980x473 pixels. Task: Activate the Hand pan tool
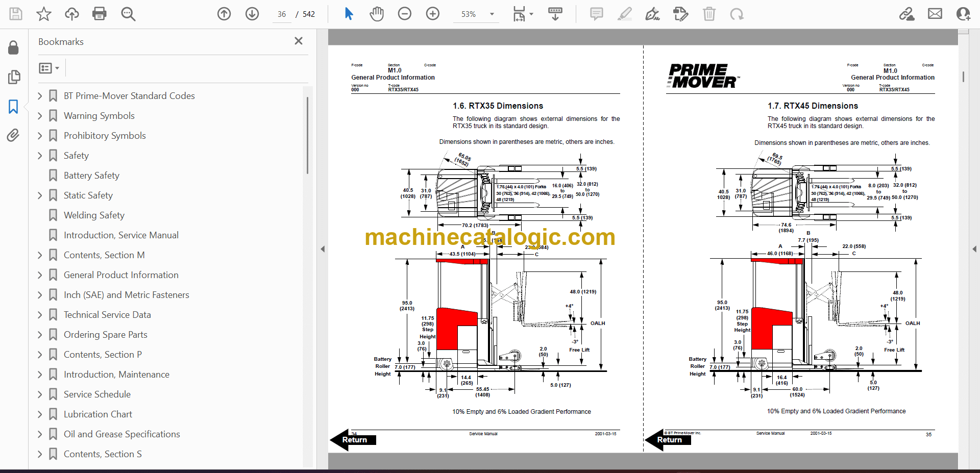coord(377,14)
